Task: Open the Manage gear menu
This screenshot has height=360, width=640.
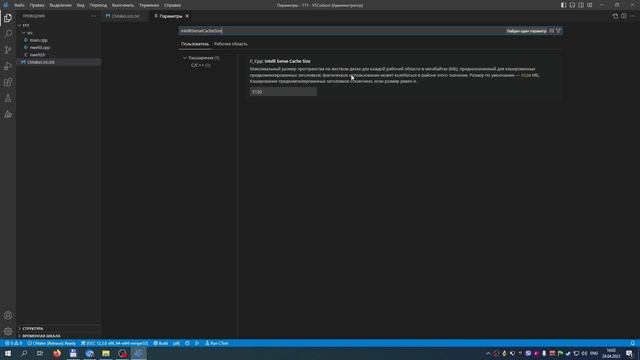Action: [8, 331]
